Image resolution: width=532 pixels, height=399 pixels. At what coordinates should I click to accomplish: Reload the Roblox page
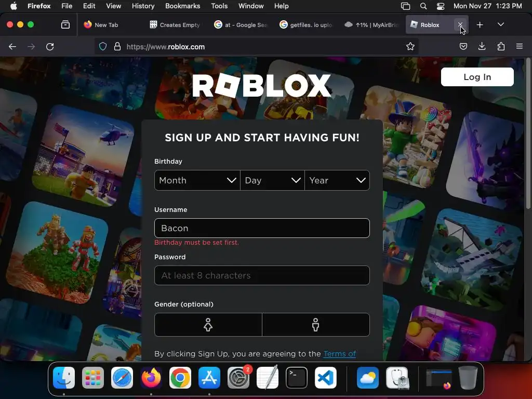click(50, 46)
